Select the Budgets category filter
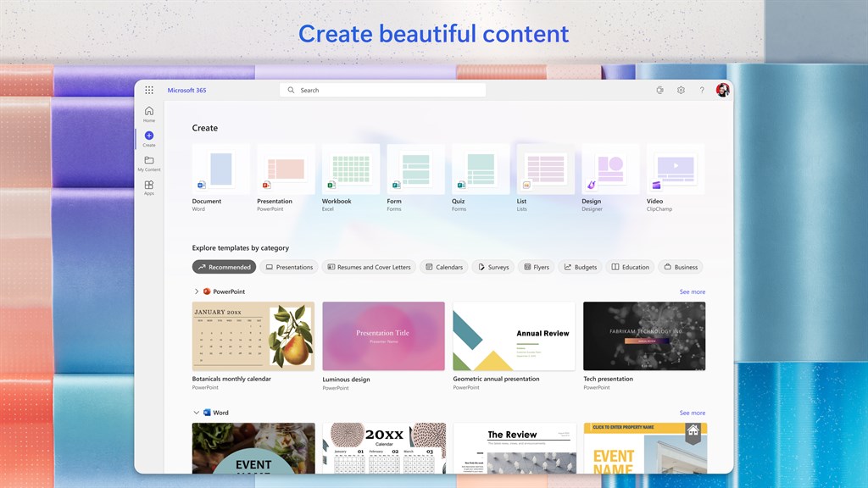The image size is (868, 488). click(580, 267)
